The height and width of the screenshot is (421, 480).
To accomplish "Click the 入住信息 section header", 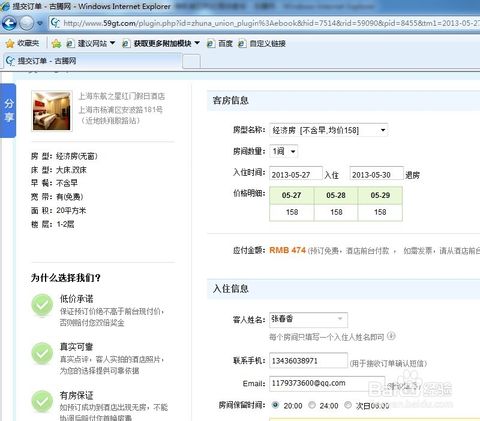I will [x=231, y=289].
